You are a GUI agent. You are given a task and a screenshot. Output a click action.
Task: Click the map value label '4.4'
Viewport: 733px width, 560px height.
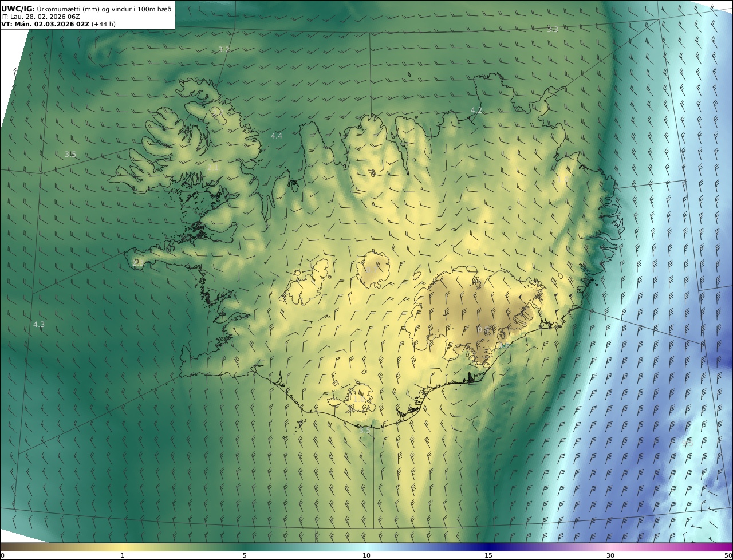click(x=277, y=136)
